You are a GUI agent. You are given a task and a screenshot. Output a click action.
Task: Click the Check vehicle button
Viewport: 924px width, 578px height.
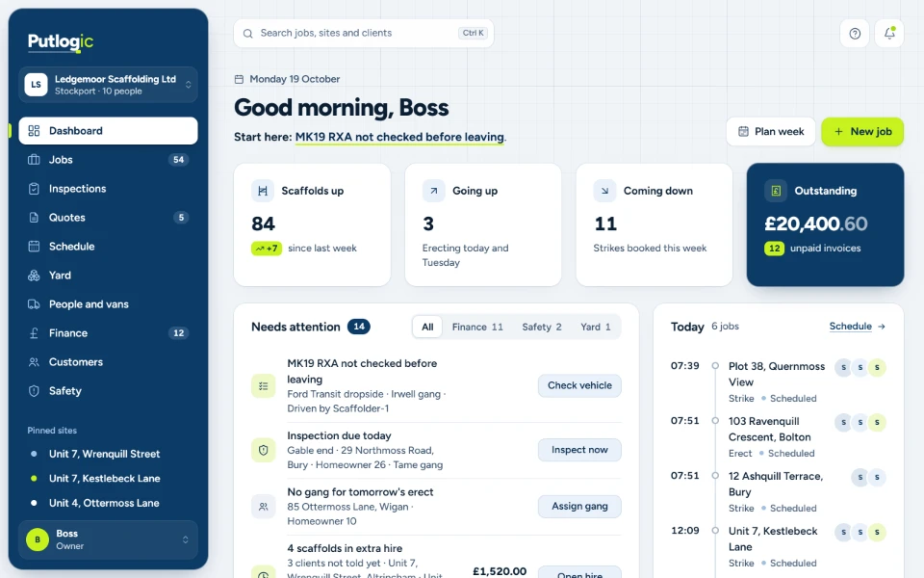(x=579, y=385)
